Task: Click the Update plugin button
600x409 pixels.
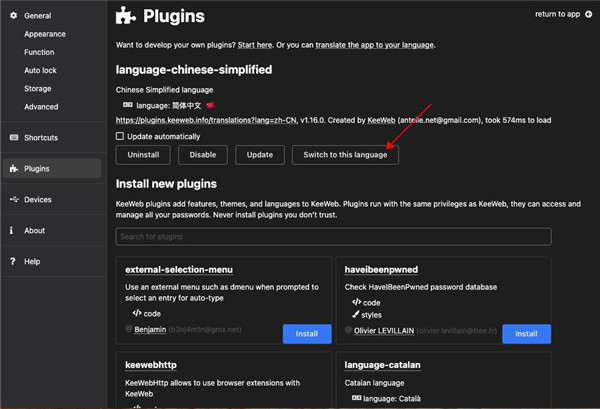Action: click(260, 155)
